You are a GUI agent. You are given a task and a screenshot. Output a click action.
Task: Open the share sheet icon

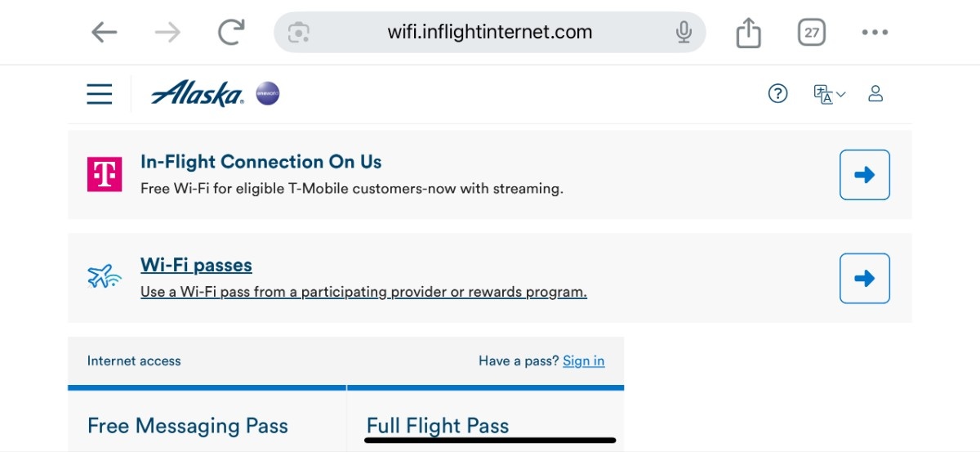(x=748, y=33)
